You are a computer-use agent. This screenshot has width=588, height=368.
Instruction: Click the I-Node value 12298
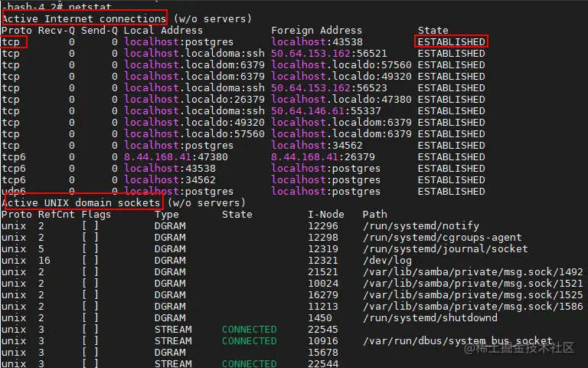tap(323, 238)
